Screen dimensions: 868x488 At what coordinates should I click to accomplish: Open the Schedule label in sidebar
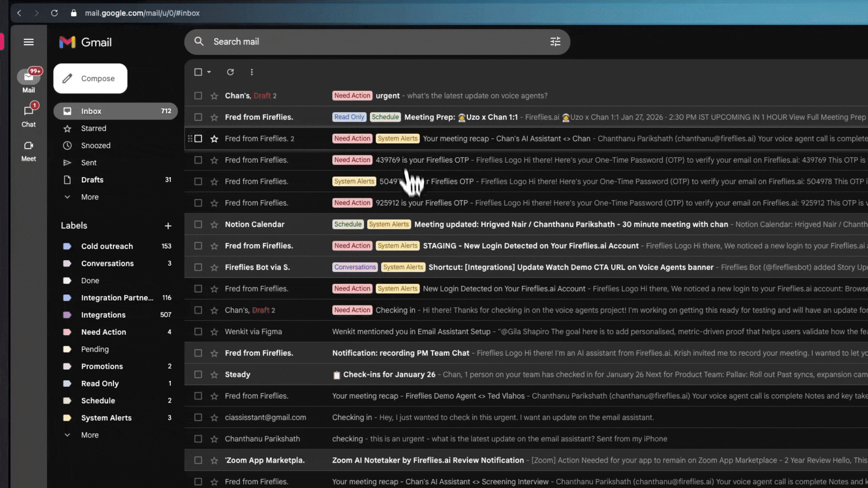point(115,401)
